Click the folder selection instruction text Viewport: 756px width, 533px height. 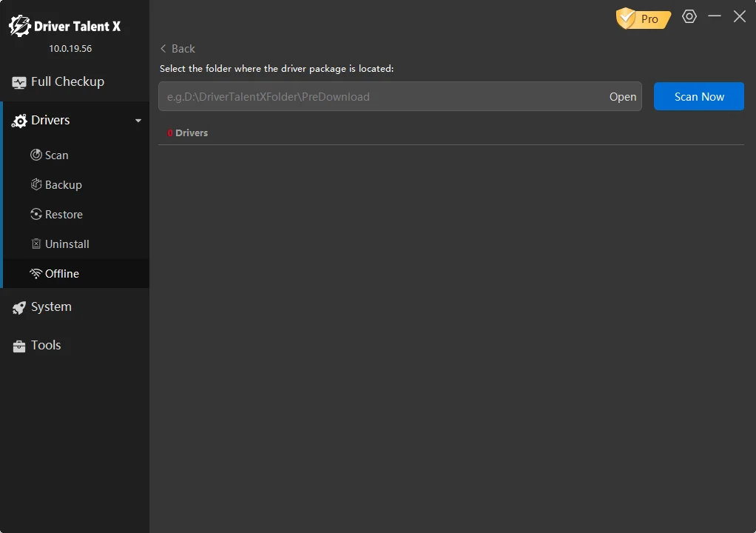pyautogui.click(x=277, y=69)
